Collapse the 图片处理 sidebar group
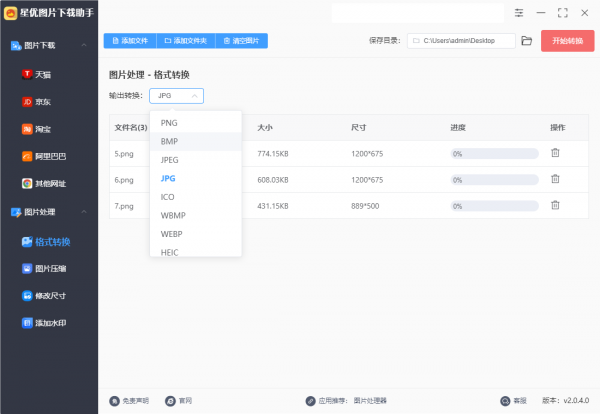This screenshot has width=600, height=414. coord(84,212)
